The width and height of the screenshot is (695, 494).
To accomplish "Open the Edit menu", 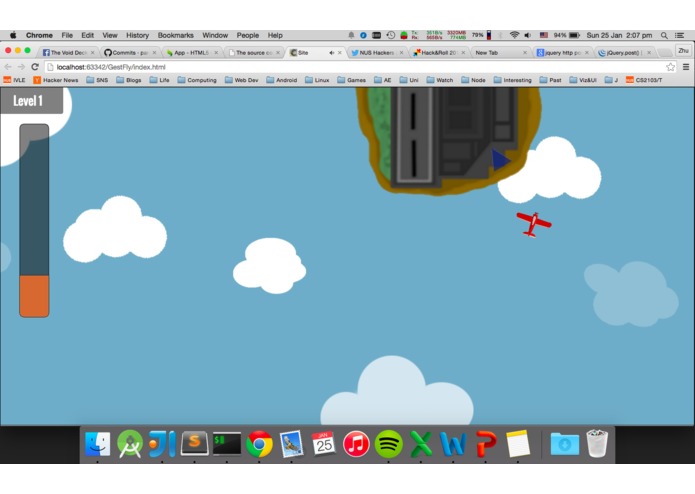I will [87, 35].
